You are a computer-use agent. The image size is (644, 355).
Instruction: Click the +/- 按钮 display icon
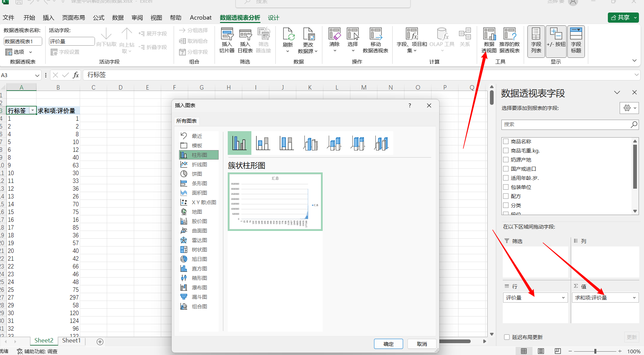(x=556, y=40)
